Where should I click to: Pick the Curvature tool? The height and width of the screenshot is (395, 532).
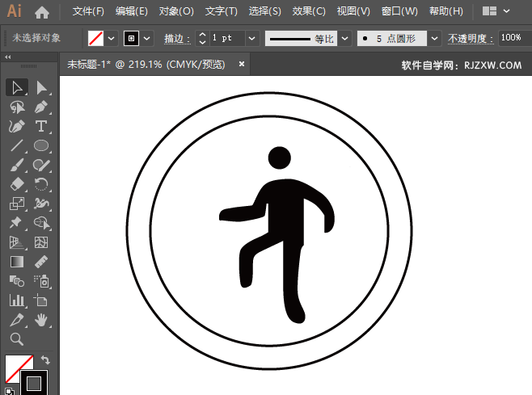(x=17, y=127)
